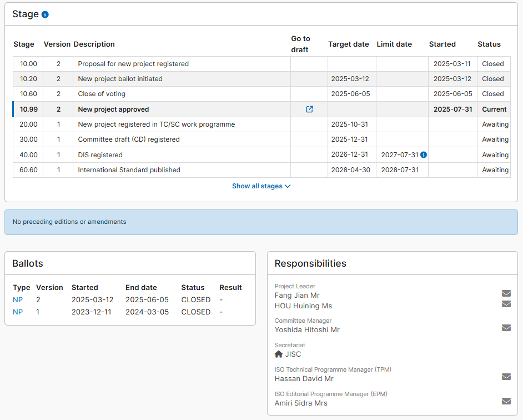Viewport: 523px width, 420px height.
Task: Click the info icon beside limit date 2027-07-31
Action: [424, 154]
